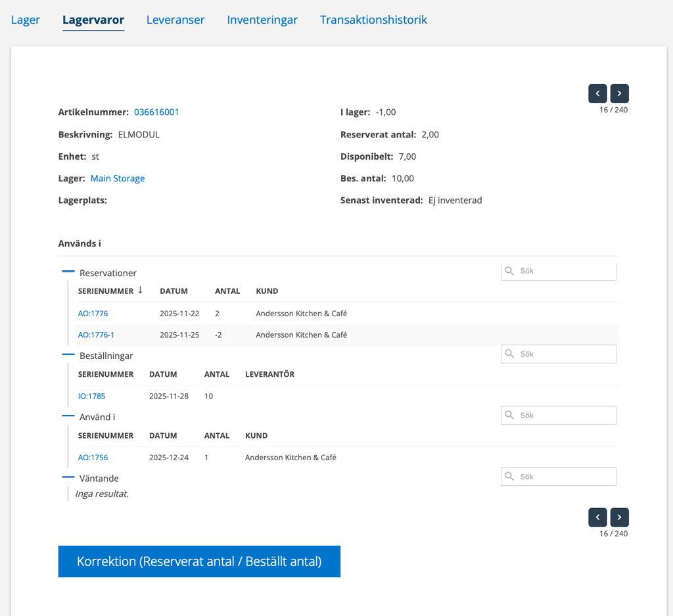Screen dimensions: 673x616
Task: Go to next item using top arrow
Action: [619, 93]
